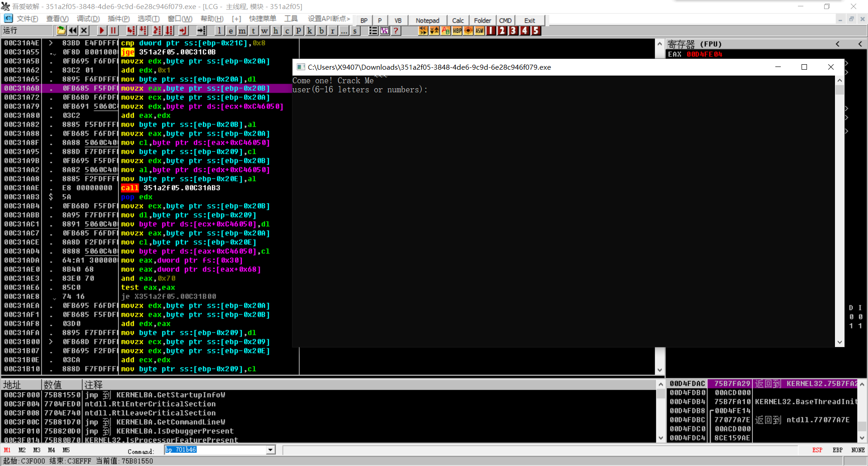
Task: Open the ASM assembler plugin icon
Action: [479, 30]
